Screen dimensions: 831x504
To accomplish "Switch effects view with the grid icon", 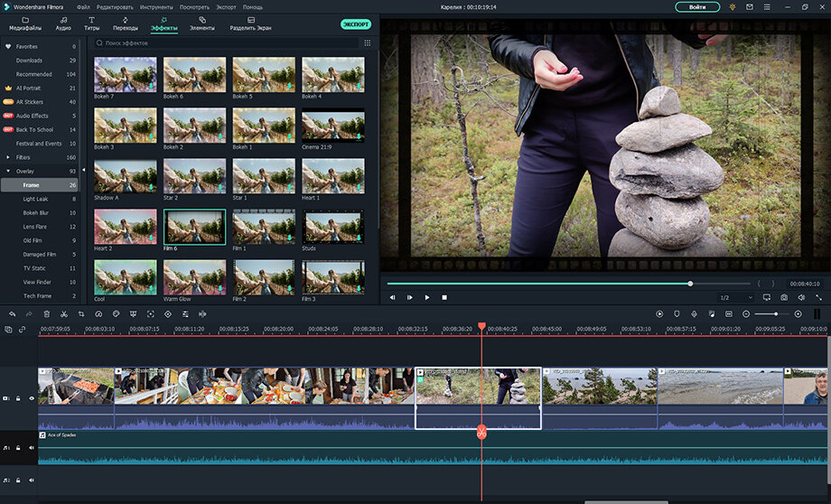I will tap(368, 43).
